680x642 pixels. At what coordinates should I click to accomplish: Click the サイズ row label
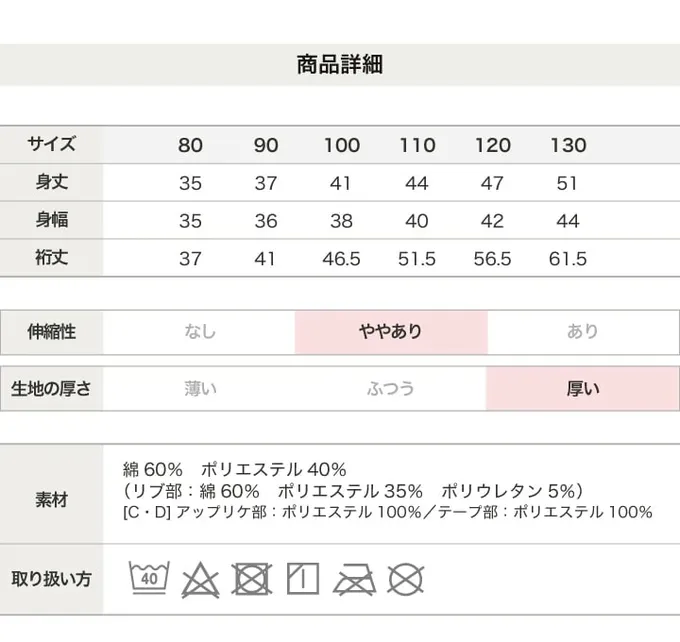click(51, 145)
